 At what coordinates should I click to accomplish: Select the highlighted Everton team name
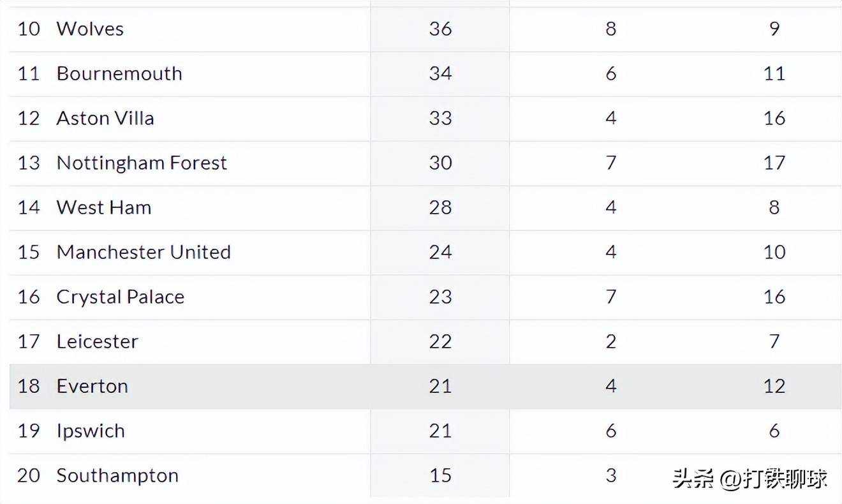tap(92, 386)
